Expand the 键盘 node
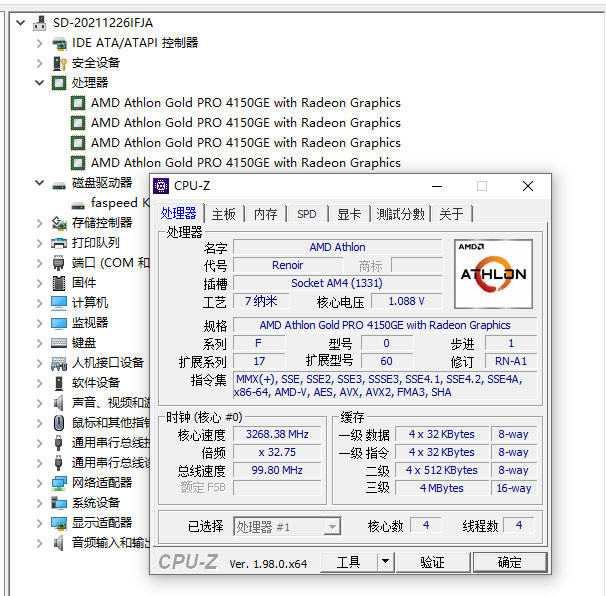 click(x=39, y=343)
